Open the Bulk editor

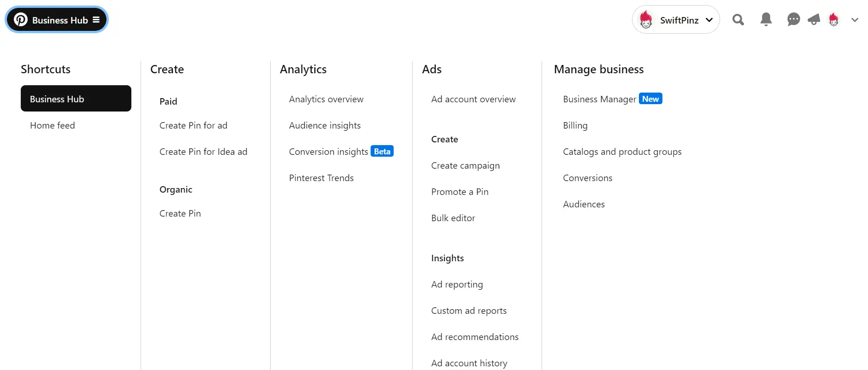click(453, 218)
